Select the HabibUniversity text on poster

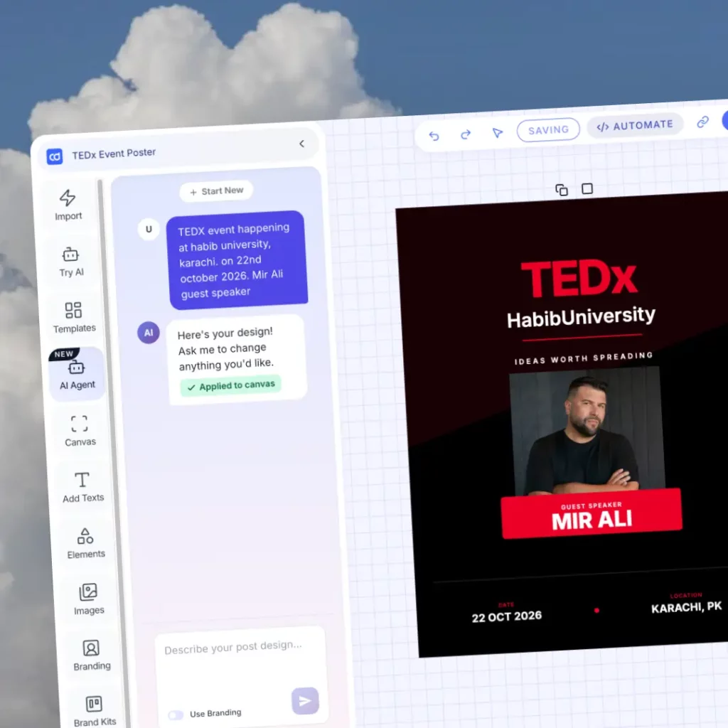[581, 318]
